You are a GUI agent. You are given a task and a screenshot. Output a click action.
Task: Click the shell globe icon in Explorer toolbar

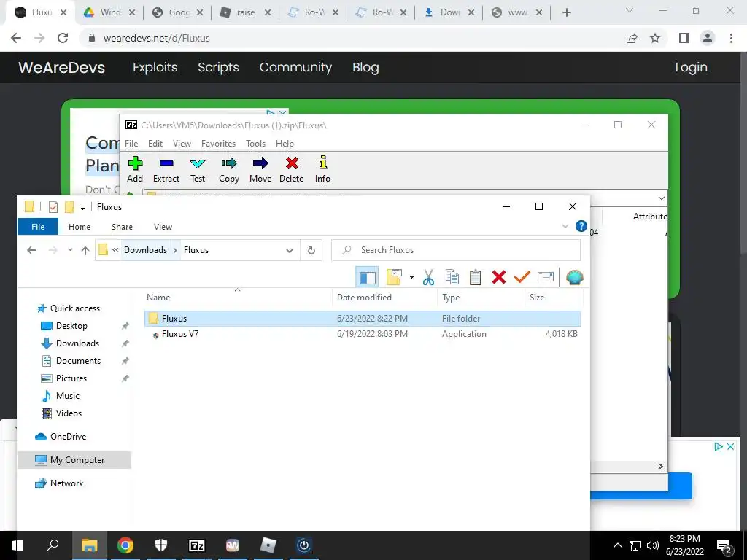point(575,277)
